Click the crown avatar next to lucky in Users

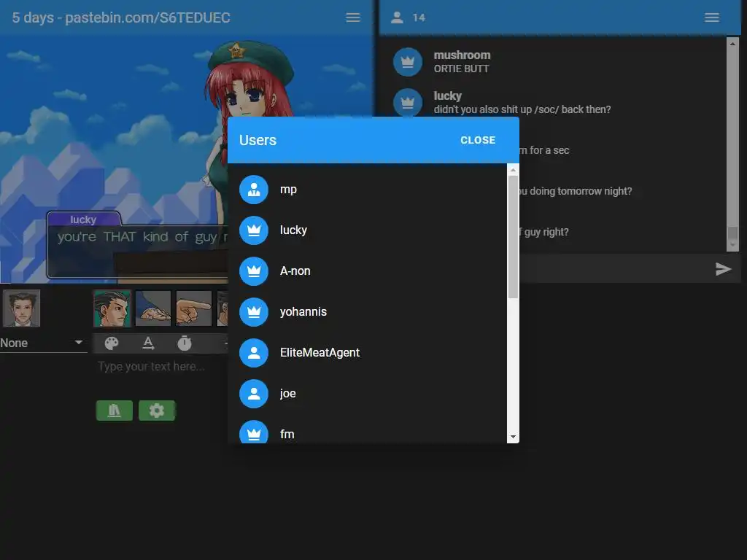tap(254, 230)
